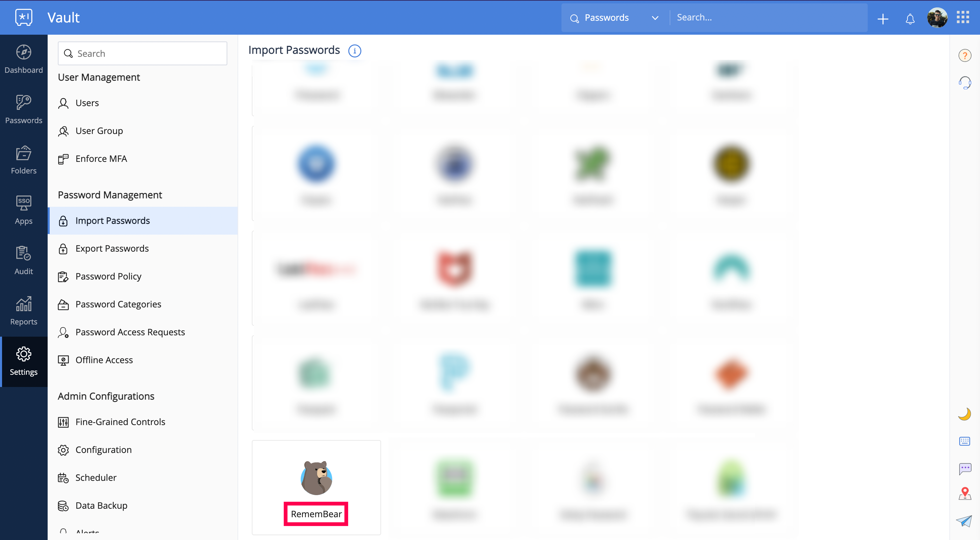Click the plus icon to add new
980x540 pixels.
[883, 19]
